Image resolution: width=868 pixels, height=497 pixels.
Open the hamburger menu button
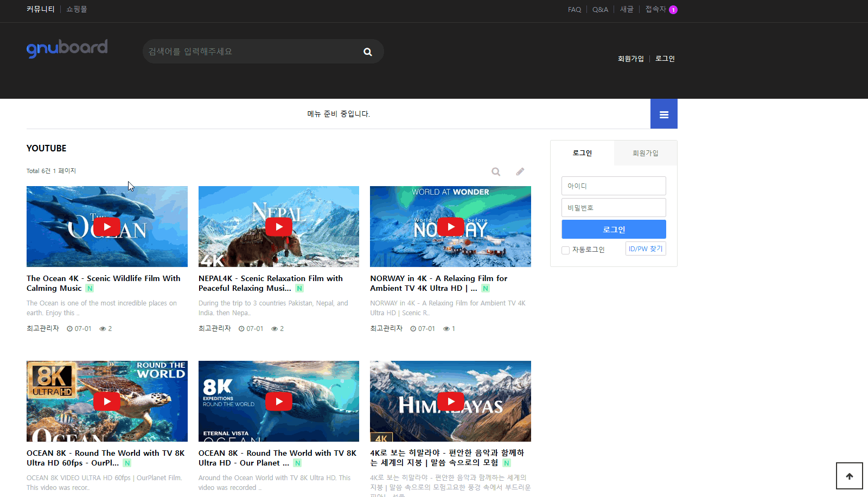point(663,114)
